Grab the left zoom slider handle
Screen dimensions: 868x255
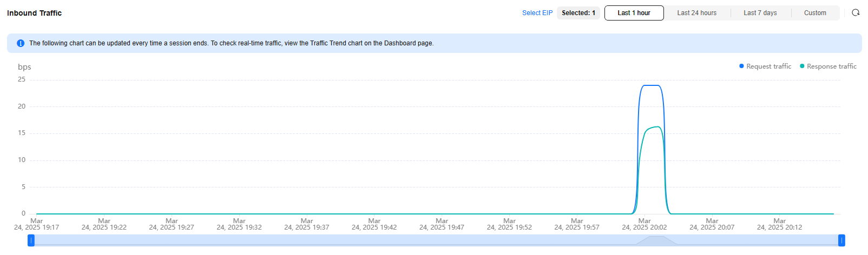31,240
